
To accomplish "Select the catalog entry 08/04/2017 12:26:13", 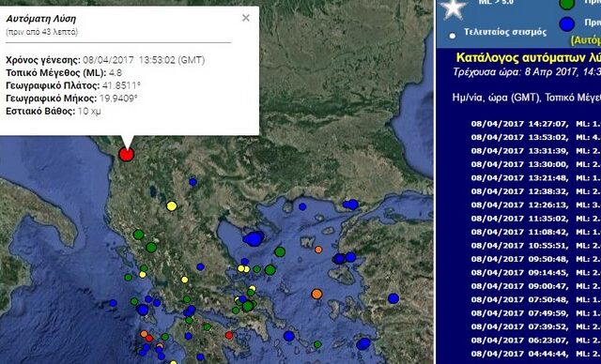I will pos(536,205).
